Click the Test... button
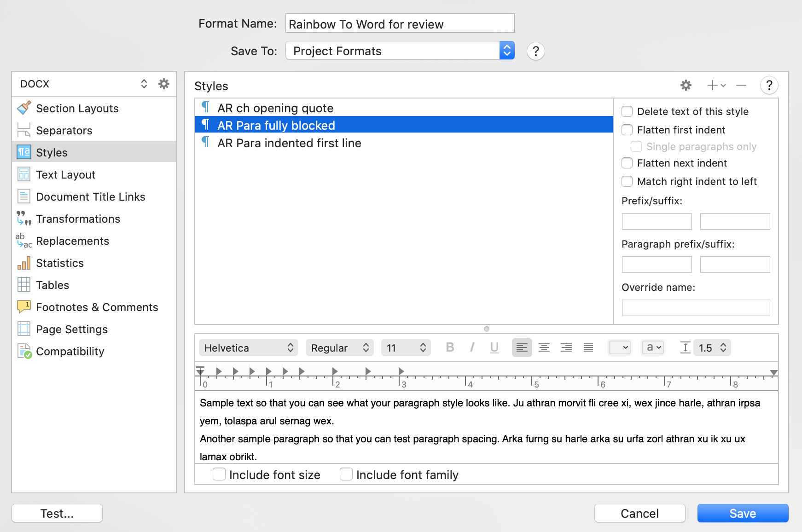 [x=57, y=513]
